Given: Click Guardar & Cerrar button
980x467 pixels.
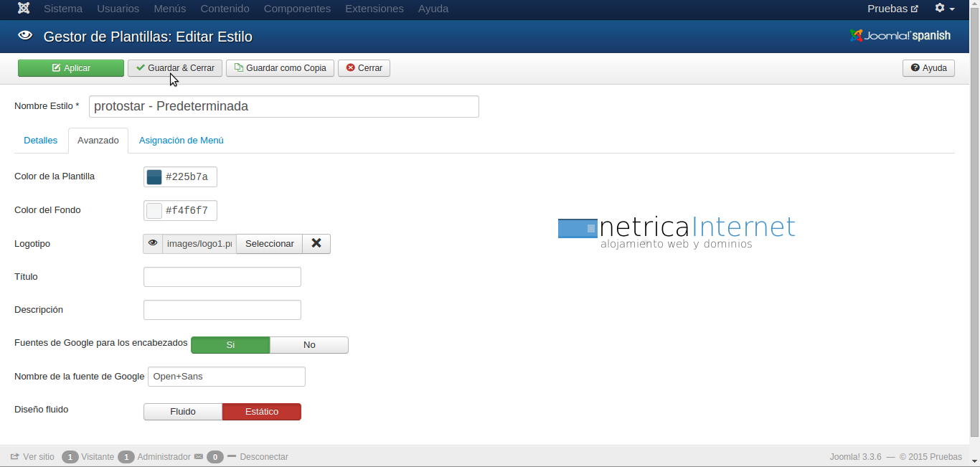Looking at the screenshot, I should click(175, 68).
